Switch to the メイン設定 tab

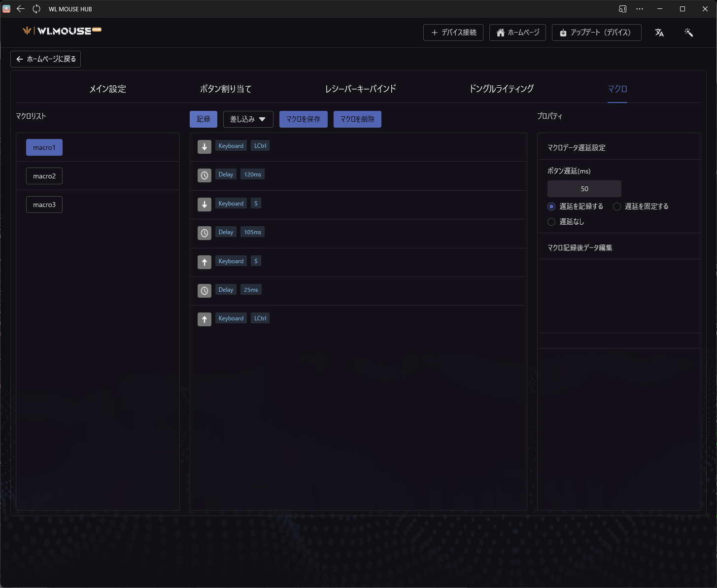[107, 89]
